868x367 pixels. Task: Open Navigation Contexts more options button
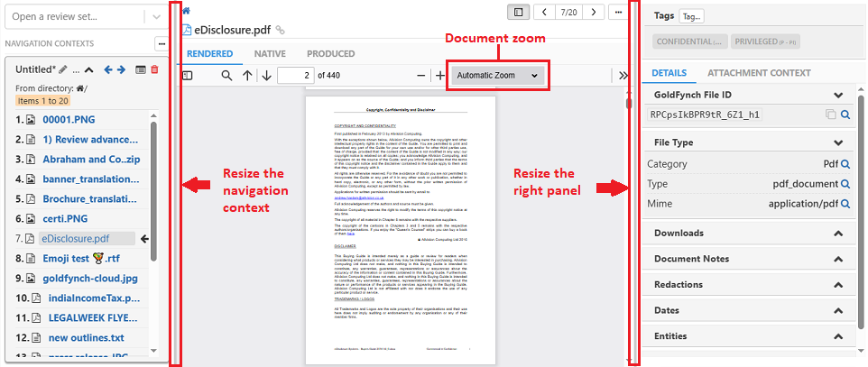click(x=162, y=43)
